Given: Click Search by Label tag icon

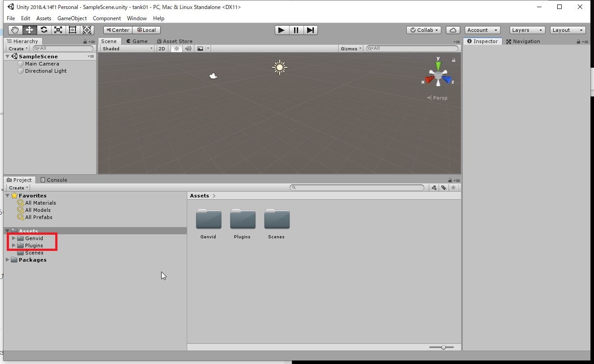Looking at the screenshot, I should coord(444,188).
